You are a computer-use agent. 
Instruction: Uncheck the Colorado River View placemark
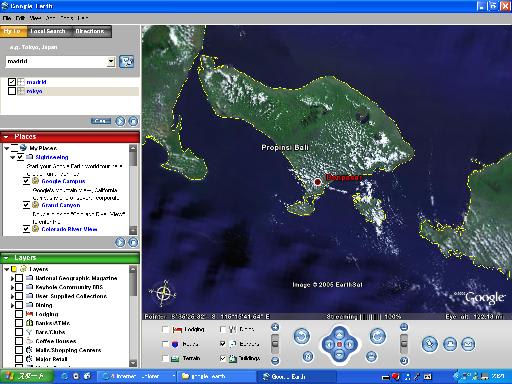click(x=26, y=229)
